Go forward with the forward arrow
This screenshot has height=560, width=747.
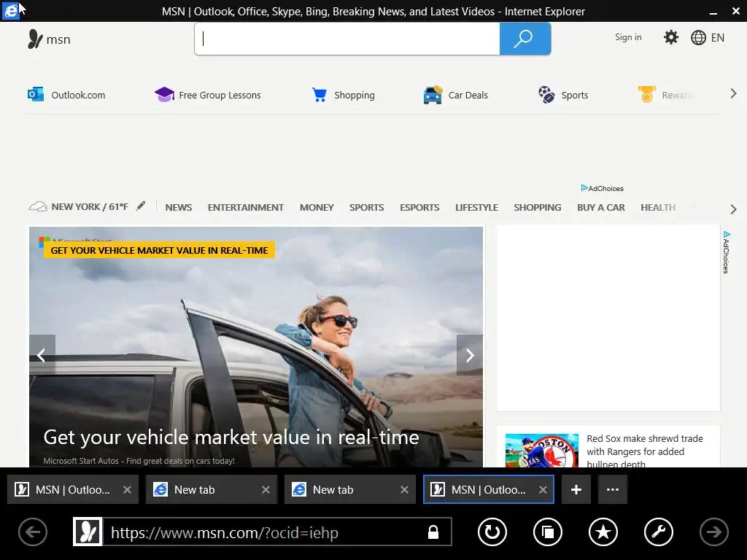[713, 532]
